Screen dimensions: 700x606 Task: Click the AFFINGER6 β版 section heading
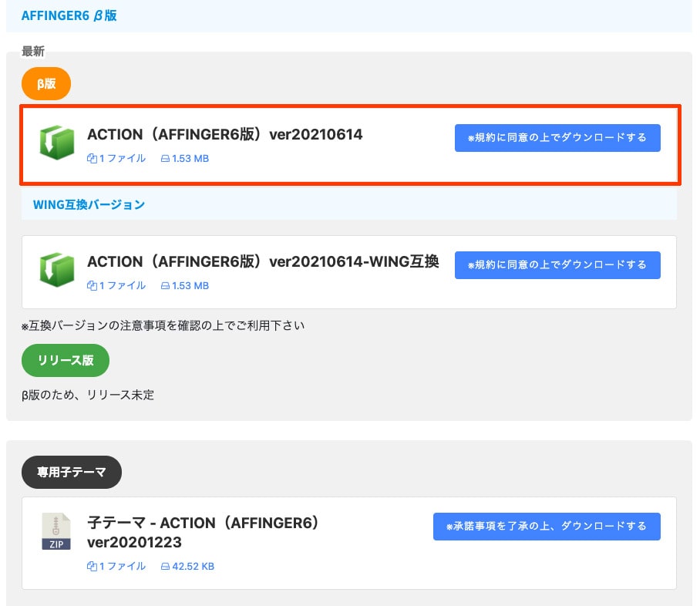(69, 15)
